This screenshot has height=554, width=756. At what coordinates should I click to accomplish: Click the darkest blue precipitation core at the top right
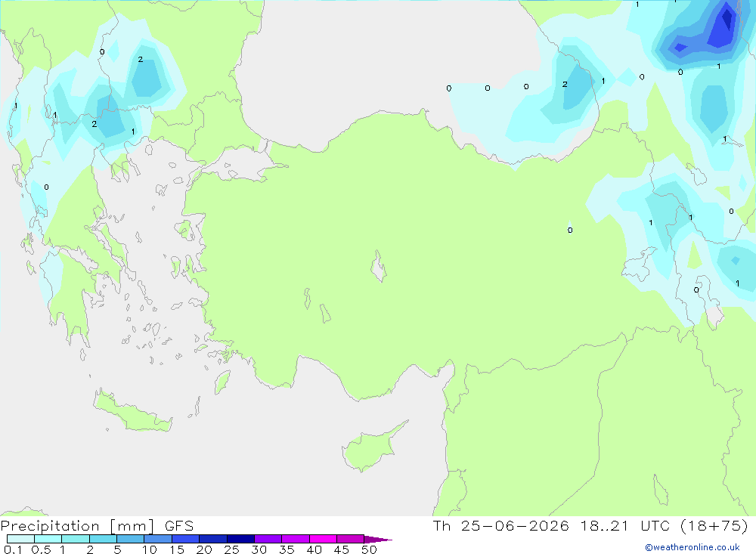(x=726, y=20)
